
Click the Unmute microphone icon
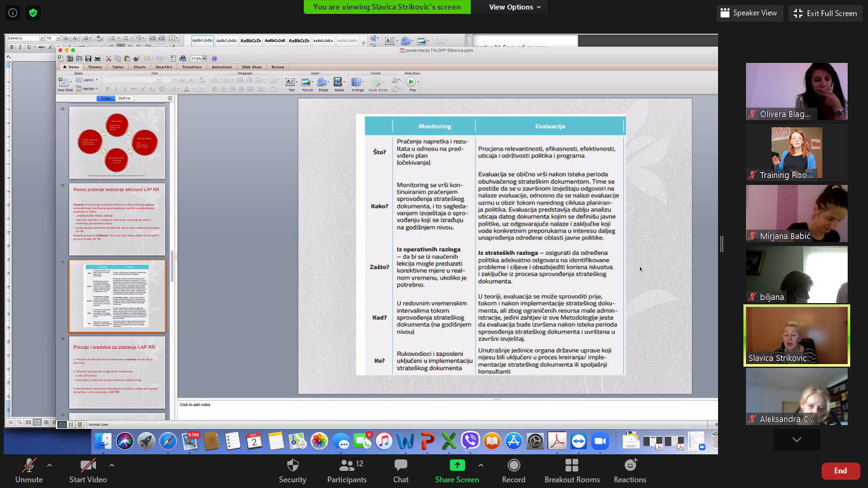[x=29, y=466]
